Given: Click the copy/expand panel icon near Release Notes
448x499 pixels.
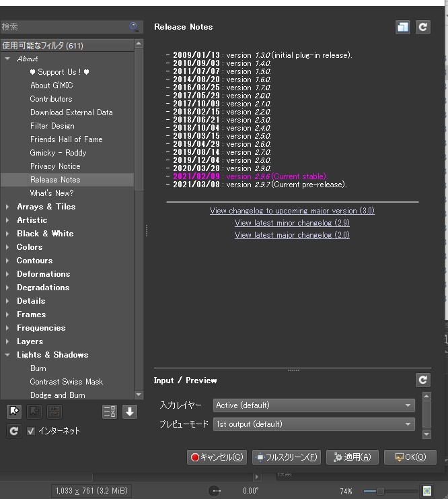Looking at the screenshot, I should [x=403, y=27].
